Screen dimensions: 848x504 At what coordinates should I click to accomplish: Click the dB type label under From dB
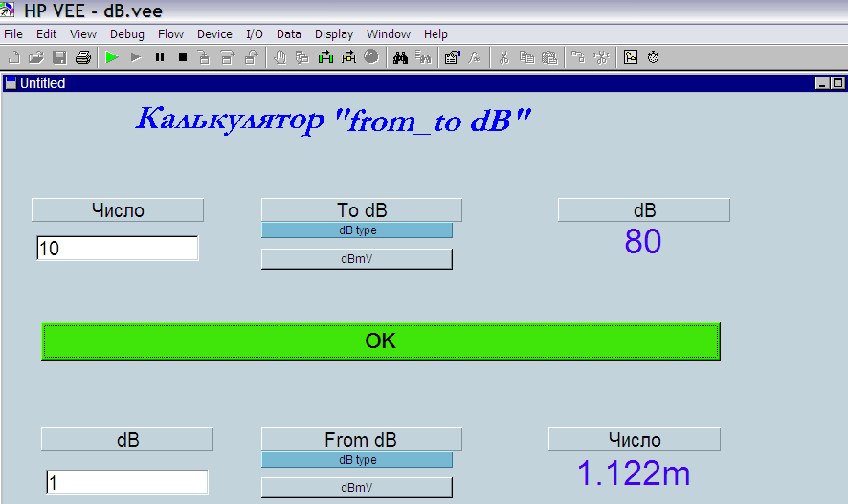coord(357,460)
